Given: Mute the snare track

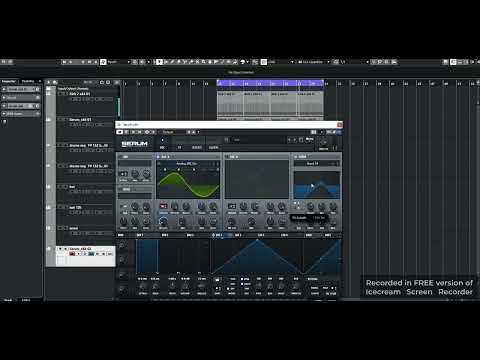Looking at the screenshot, I should click(x=60, y=228).
